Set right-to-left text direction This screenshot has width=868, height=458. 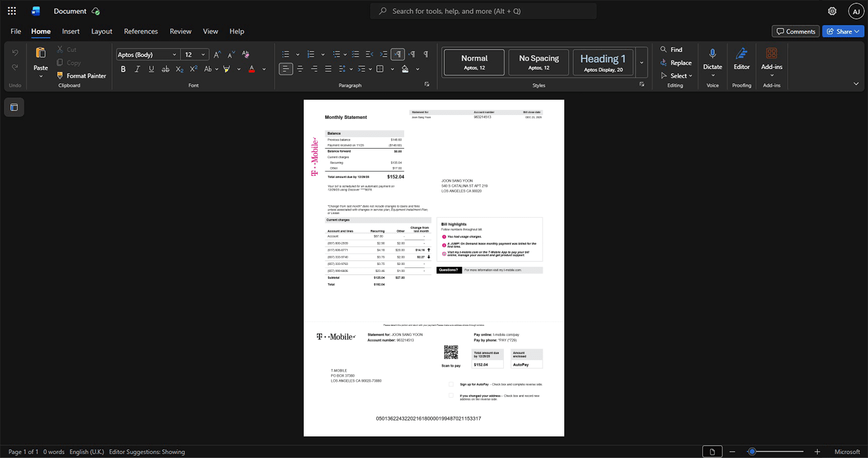412,55
